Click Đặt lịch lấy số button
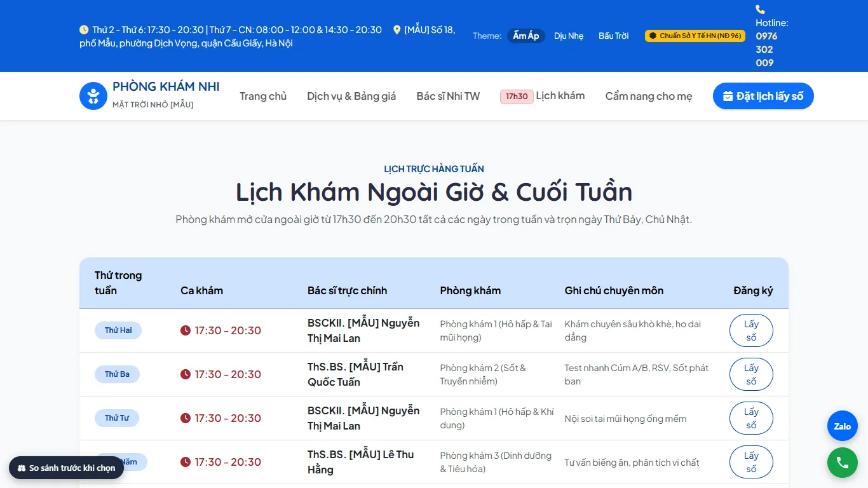 [x=763, y=96]
